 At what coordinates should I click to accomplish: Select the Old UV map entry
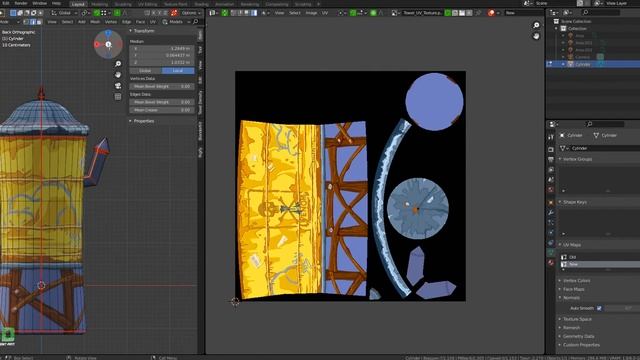point(600,257)
